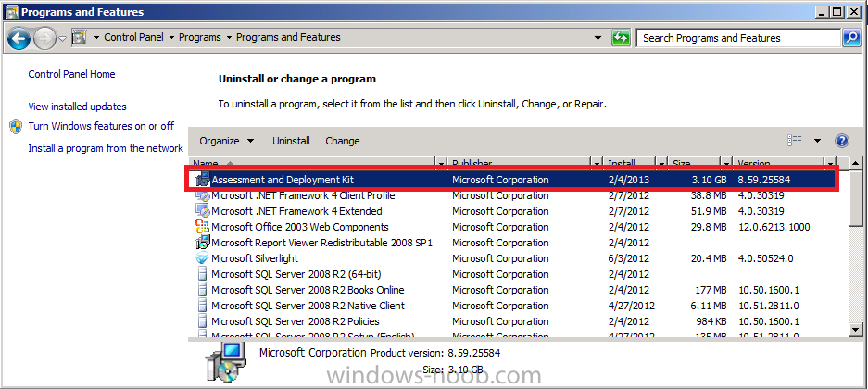Click Assessment and Deployment Kit icon
Screen dimensions: 868x389
[x=203, y=180]
